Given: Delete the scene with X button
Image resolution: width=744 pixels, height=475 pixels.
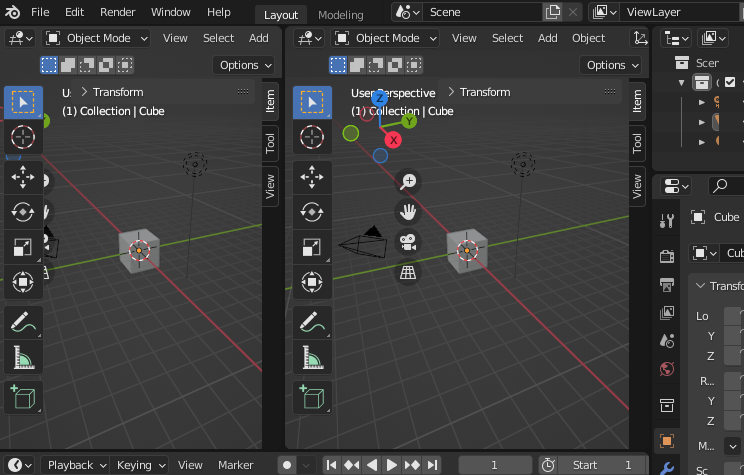Looking at the screenshot, I should coord(573,12).
